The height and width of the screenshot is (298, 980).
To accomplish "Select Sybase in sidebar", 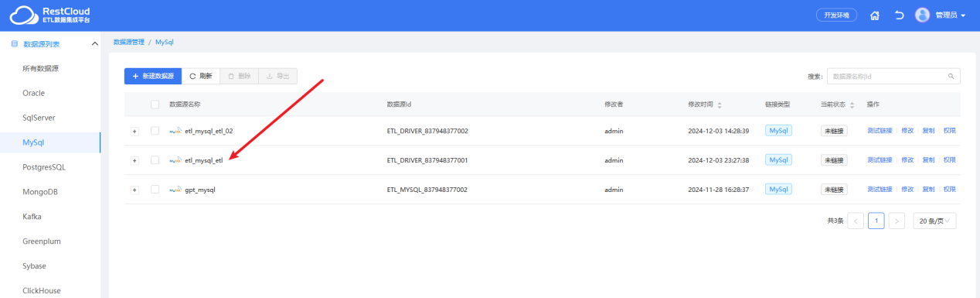I will pos(35,266).
